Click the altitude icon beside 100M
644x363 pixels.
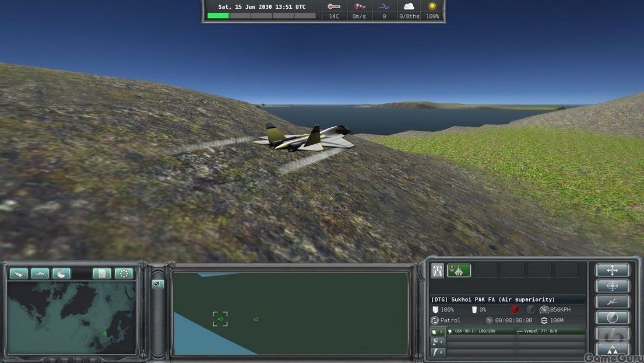coord(544,320)
